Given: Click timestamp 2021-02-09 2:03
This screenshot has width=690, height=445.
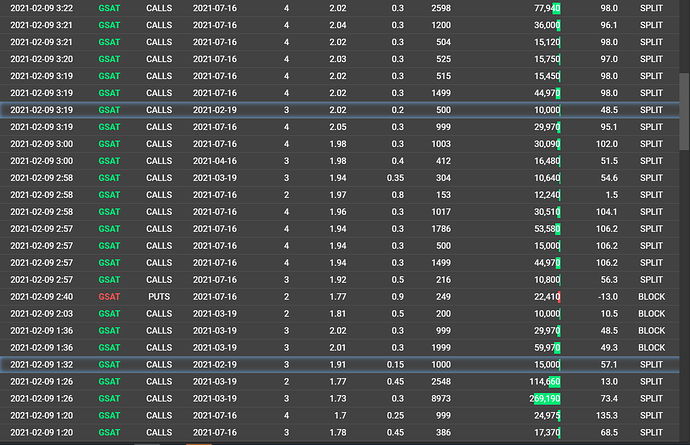Looking at the screenshot, I should [x=42, y=314].
